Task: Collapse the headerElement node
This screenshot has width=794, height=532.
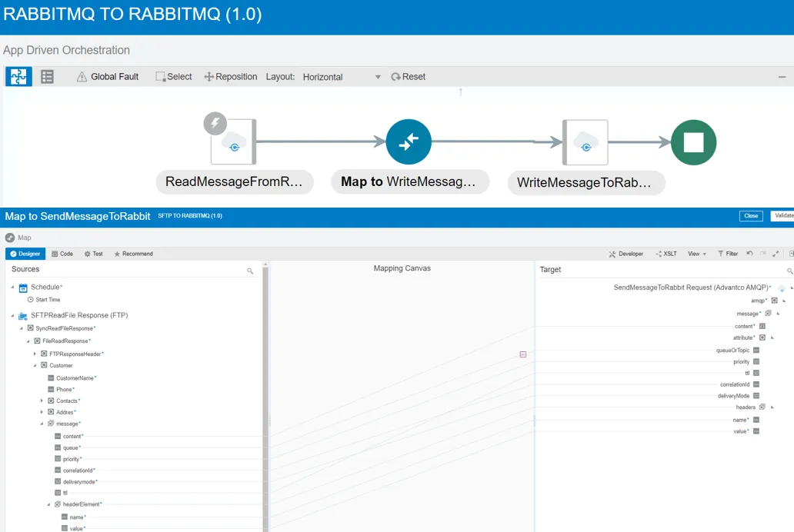Action: 48,504
